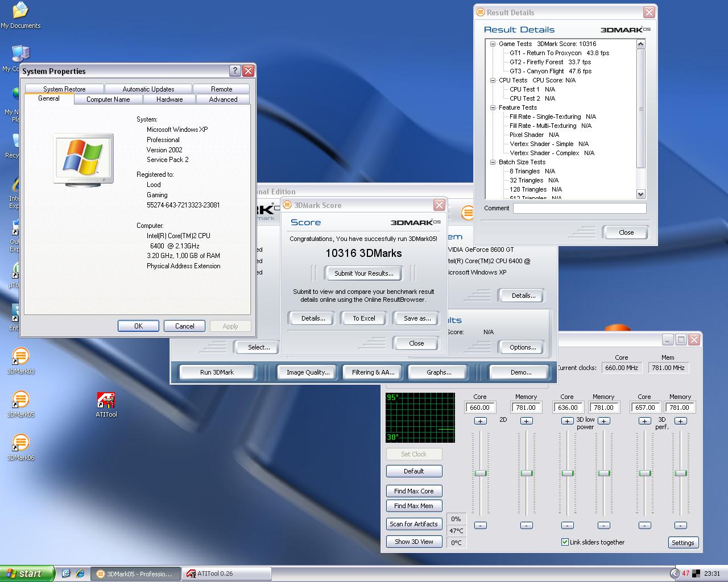Click Save as... button in Score dialog

coord(417,318)
